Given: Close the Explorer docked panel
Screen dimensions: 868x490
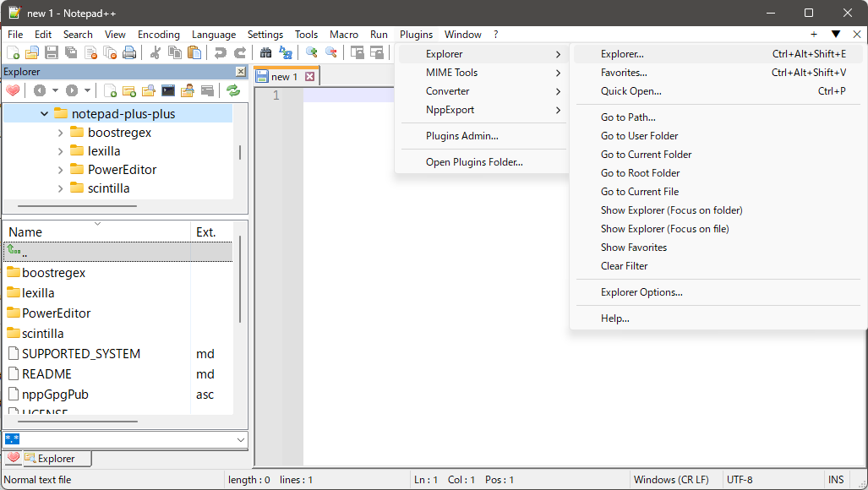Looking at the screenshot, I should click(x=241, y=71).
